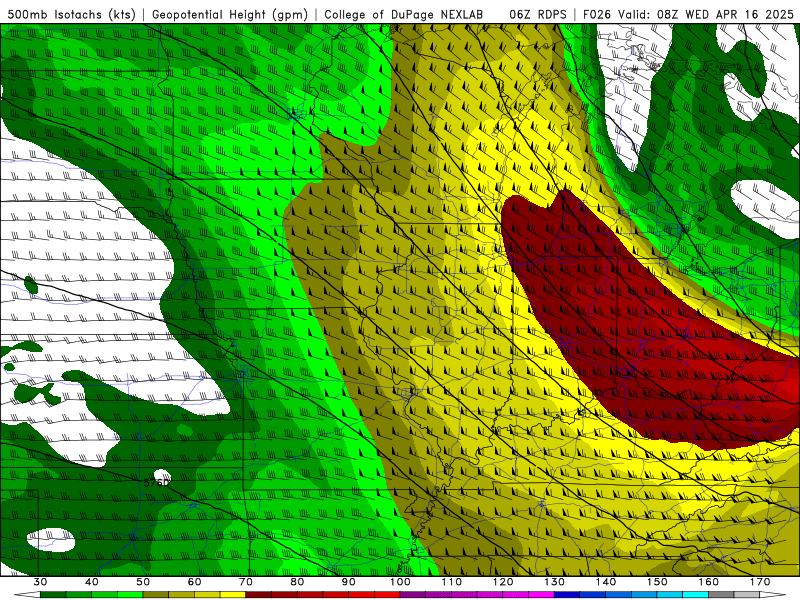Click the '100' value on the color scale
This screenshot has width=800, height=600.
point(401,582)
